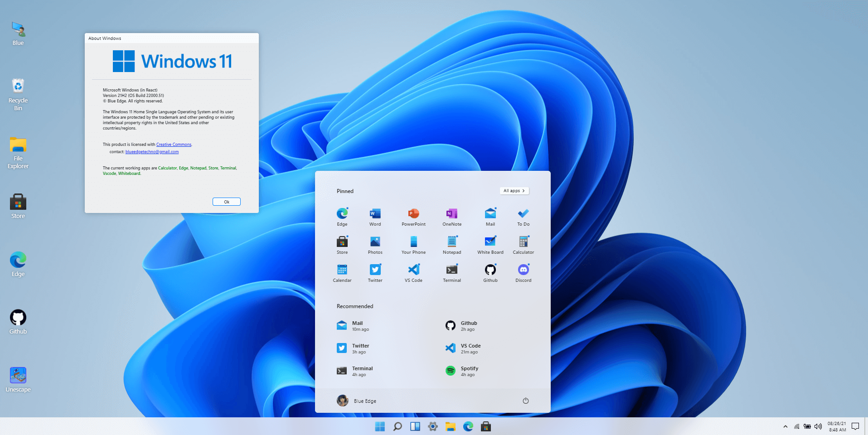Follow the Creative Commons link

[x=174, y=145]
